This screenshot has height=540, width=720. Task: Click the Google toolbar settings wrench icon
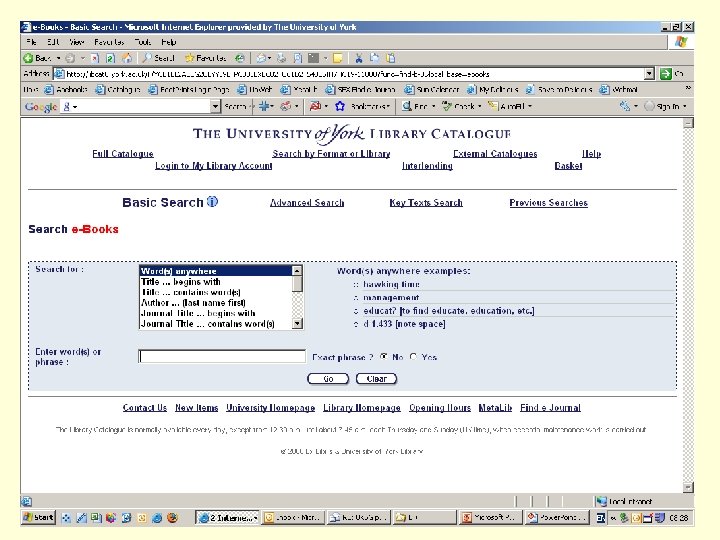coord(624,107)
